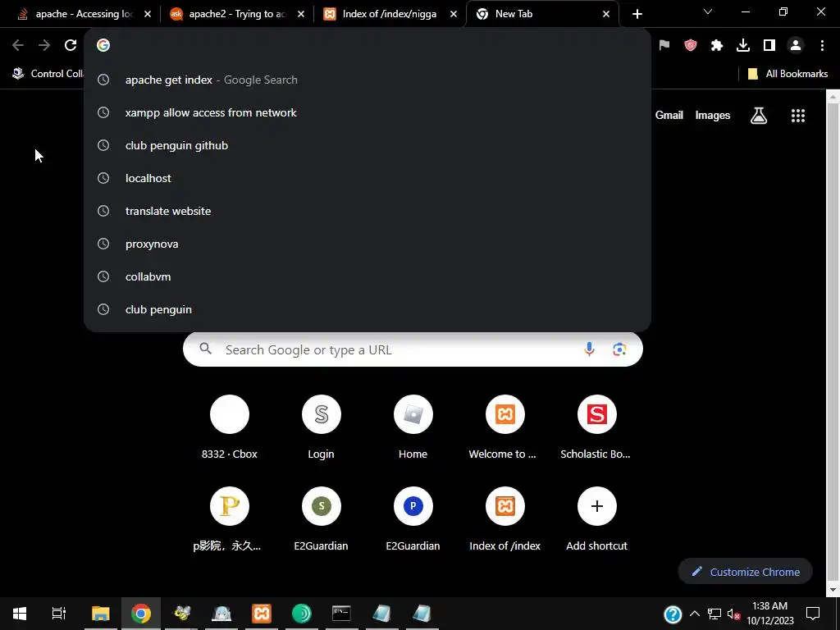Open the Scholastic Bo... shortcut
840x630 pixels.
point(596,427)
